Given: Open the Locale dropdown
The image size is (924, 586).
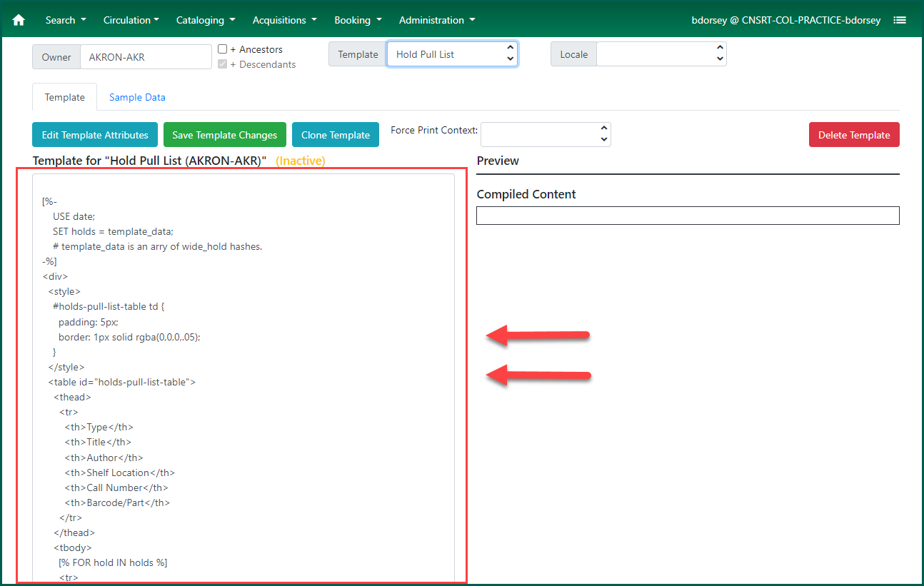Looking at the screenshot, I should (661, 54).
